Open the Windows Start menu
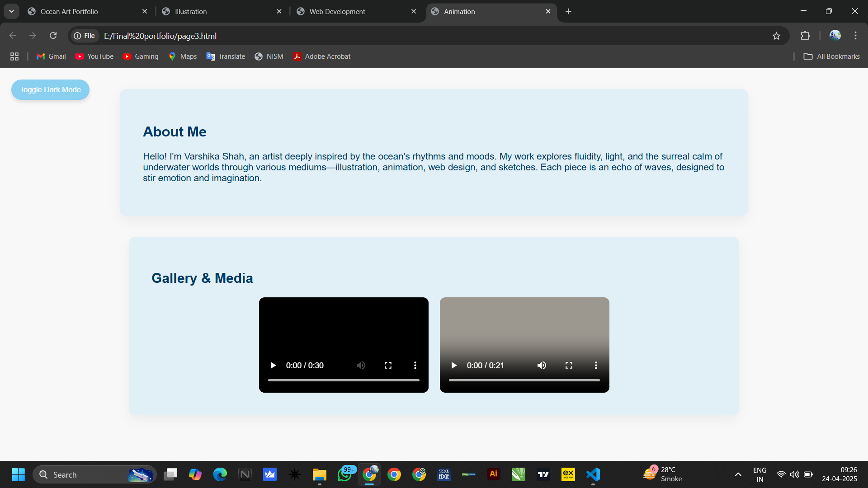Screen dimensions: 868x488 [x=18, y=474]
